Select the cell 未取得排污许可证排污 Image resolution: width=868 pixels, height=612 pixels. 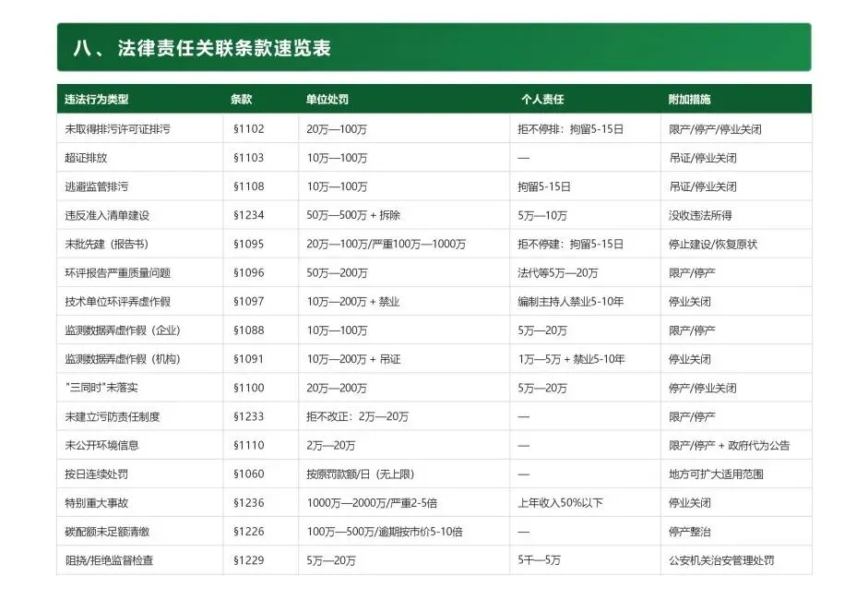117,129
